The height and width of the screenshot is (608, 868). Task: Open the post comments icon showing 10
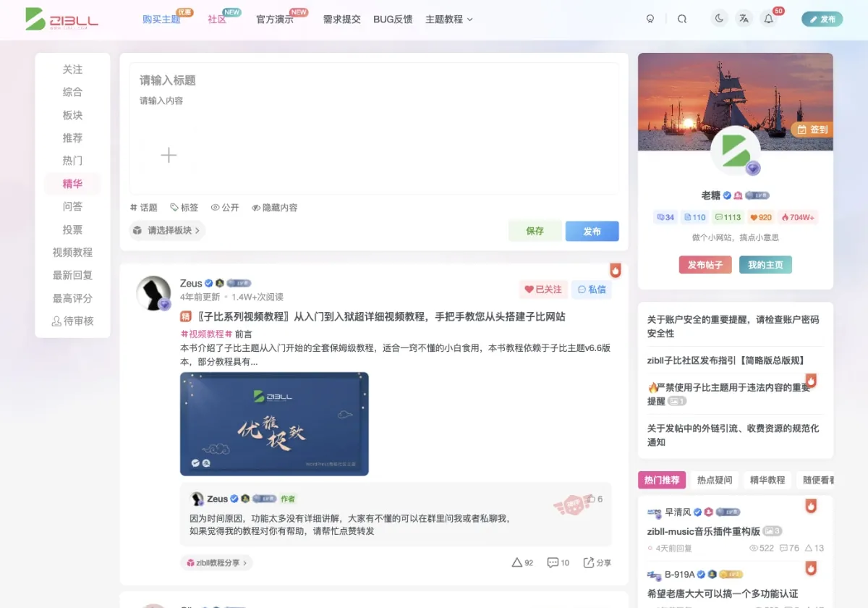pyautogui.click(x=558, y=562)
